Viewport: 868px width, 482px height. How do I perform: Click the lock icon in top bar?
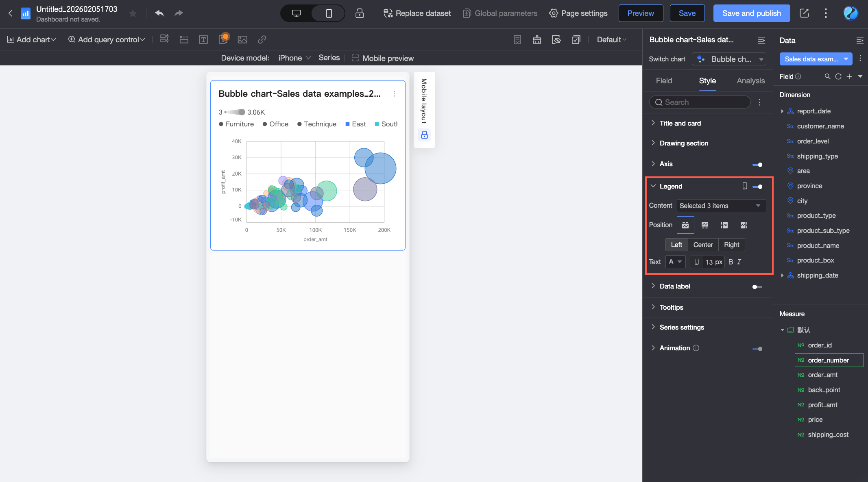click(359, 13)
